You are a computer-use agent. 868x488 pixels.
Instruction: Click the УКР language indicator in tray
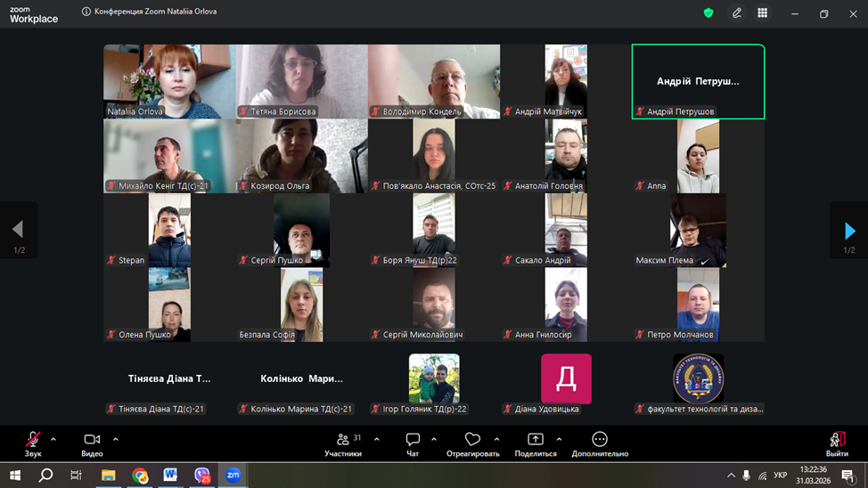(x=780, y=476)
